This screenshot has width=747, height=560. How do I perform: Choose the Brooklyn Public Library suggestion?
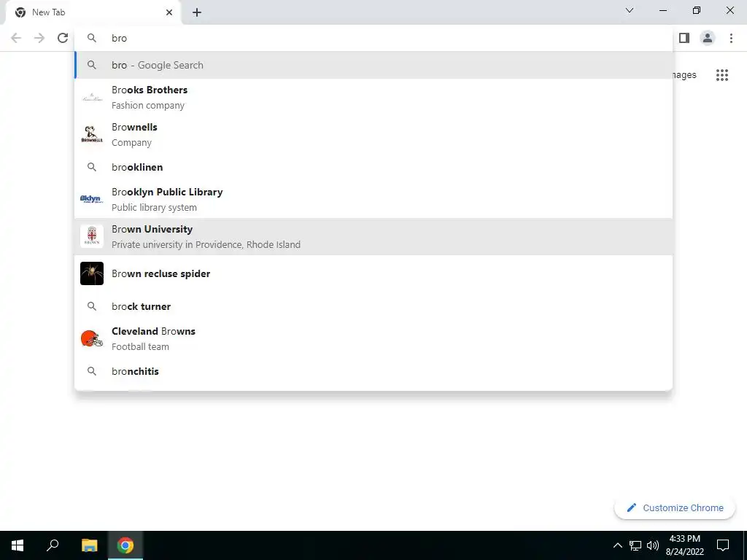[373, 199]
